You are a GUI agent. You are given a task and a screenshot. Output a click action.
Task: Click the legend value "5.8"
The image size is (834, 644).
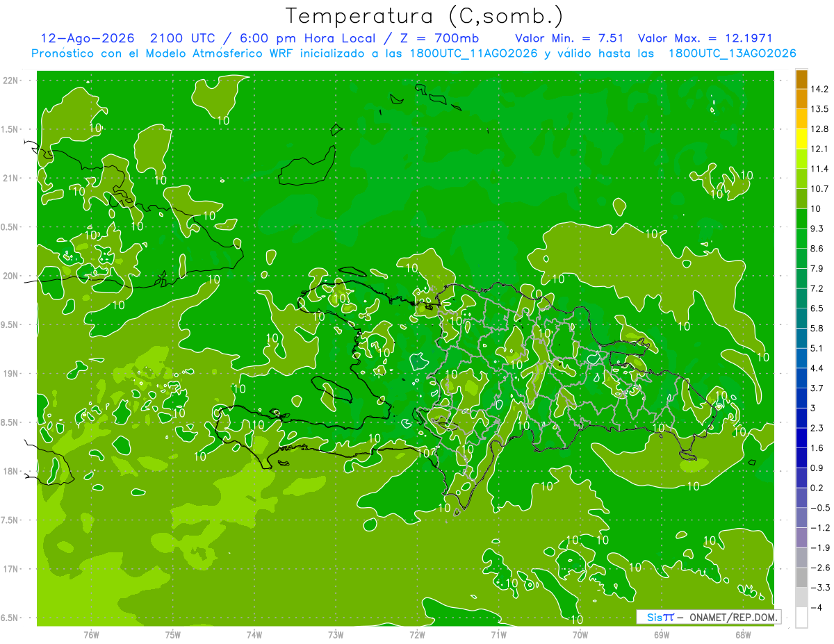click(817, 328)
